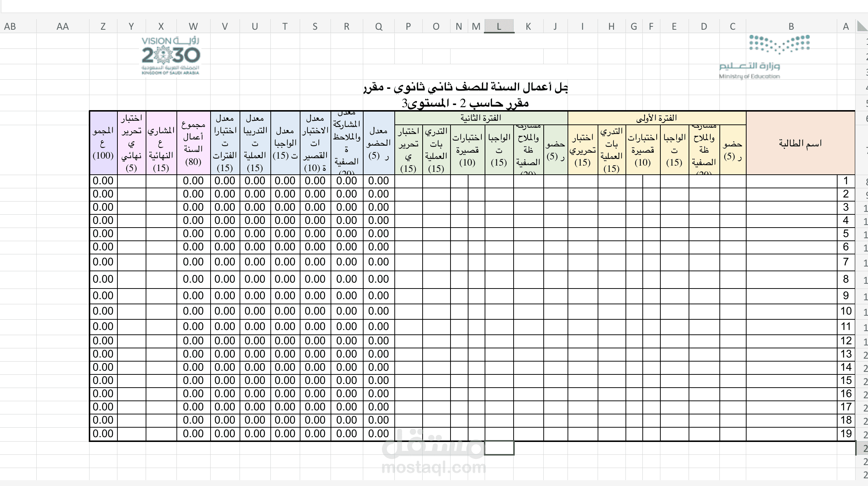Click the Ministry of Education logo image

(765, 57)
